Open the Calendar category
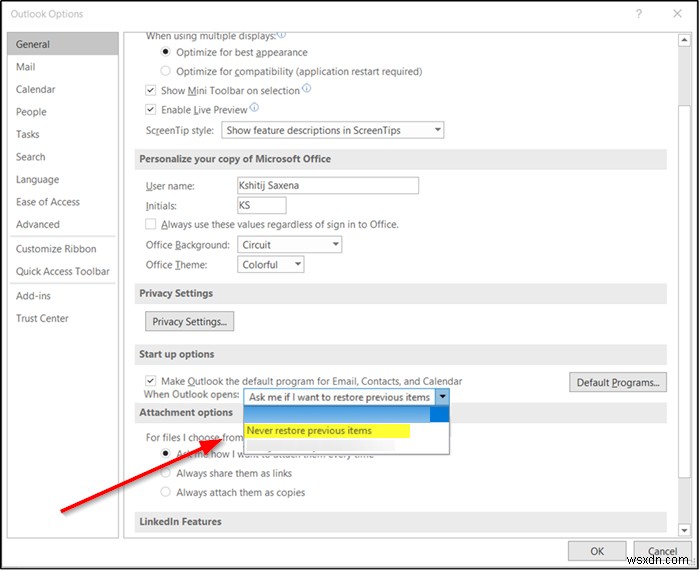This screenshot has height=570, width=700. 63,89
